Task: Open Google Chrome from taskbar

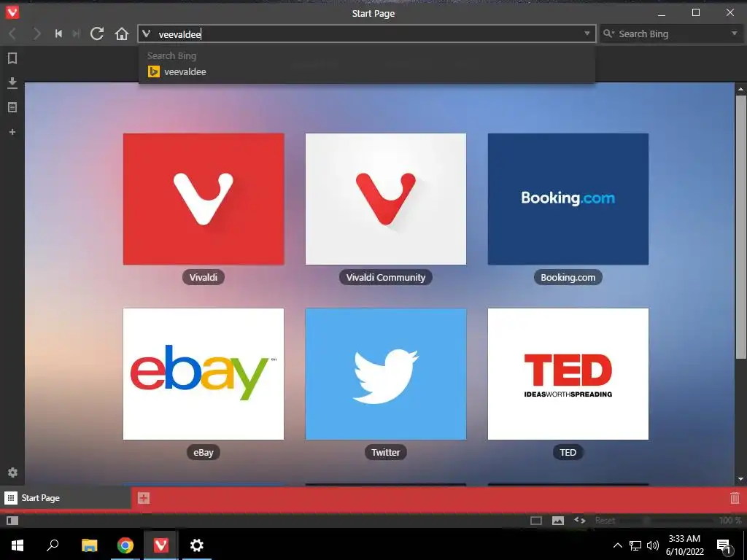Action: tap(125, 545)
